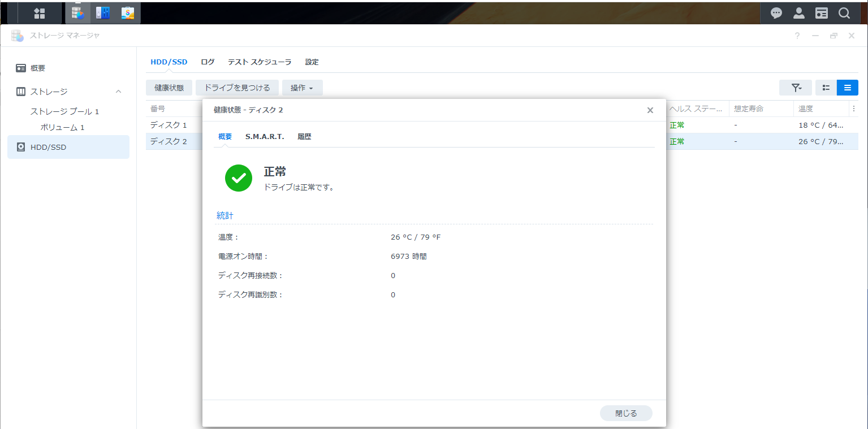Switch to the detailed card view toggle
Viewport: 868px width, 429px height.
tap(826, 88)
